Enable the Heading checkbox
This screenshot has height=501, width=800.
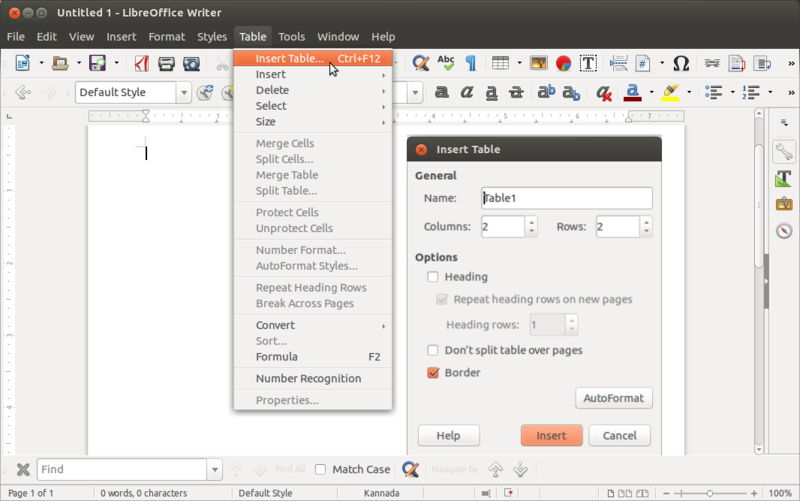pyautogui.click(x=433, y=277)
